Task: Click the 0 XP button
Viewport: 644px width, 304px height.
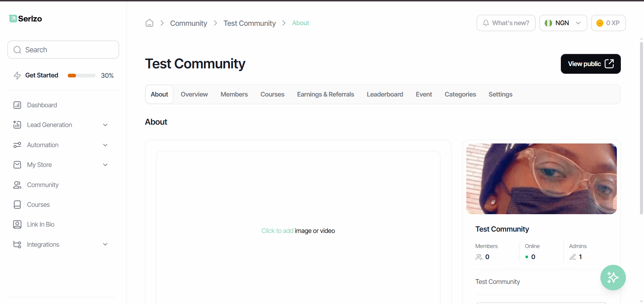Action: [x=608, y=23]
